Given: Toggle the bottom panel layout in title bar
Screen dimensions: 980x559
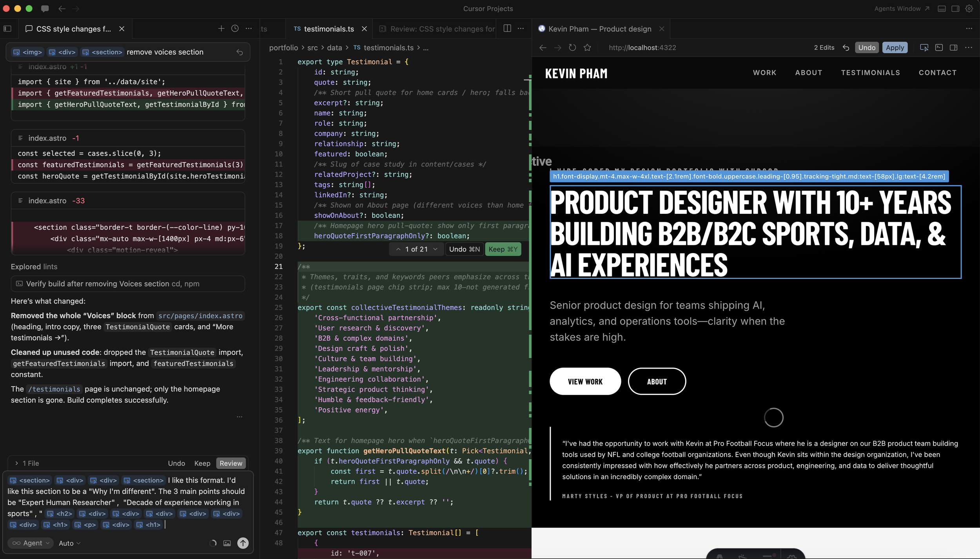Looking at the screenshot, I should [942, 9].
